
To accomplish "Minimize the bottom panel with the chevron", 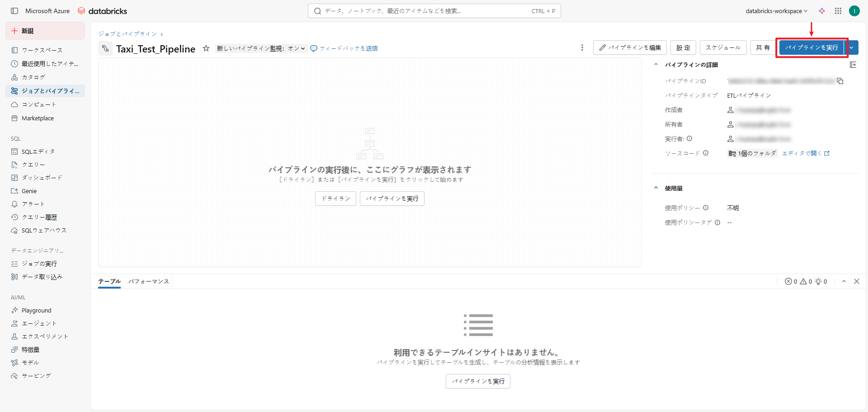I will click(x=844, y=281).
